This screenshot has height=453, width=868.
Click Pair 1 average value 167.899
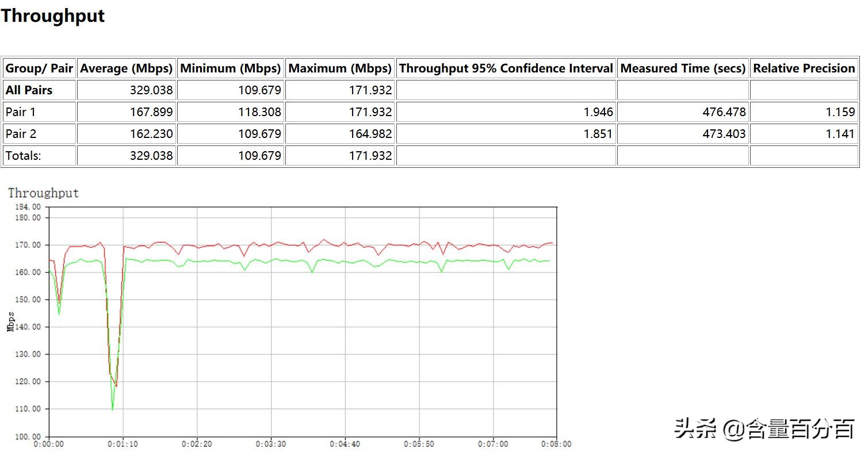[151, 112]
